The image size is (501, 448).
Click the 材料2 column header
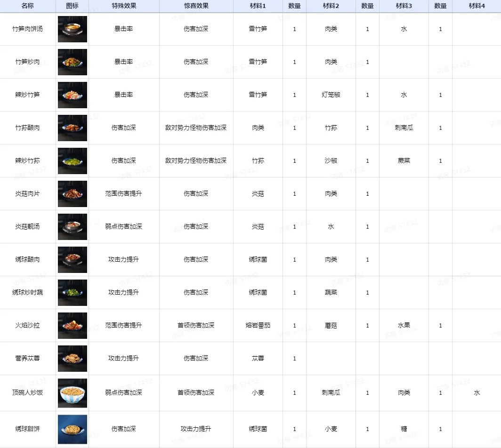pyautogui.click(x=331, y=6)
